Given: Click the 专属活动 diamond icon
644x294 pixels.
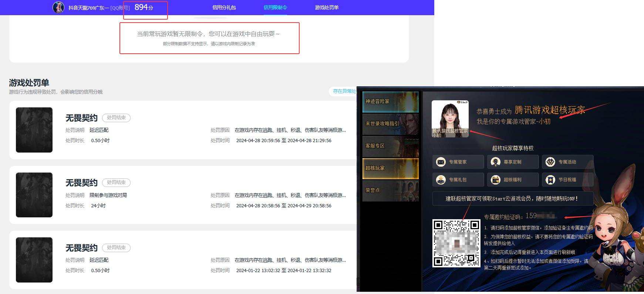Looking at the screenshot, I should (x=550, y=162).
